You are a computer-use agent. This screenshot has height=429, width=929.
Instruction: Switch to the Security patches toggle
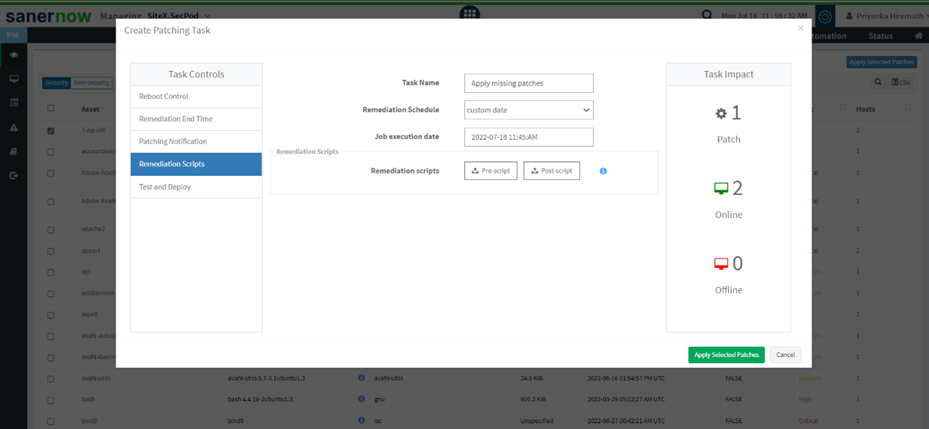pyautogui.click(x=56, y=83)
